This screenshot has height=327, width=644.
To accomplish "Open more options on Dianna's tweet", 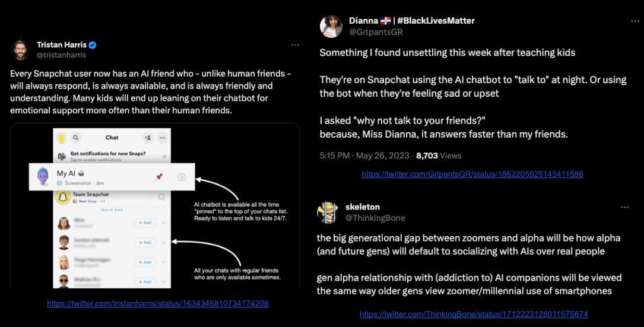I will [x=635, y=21].
